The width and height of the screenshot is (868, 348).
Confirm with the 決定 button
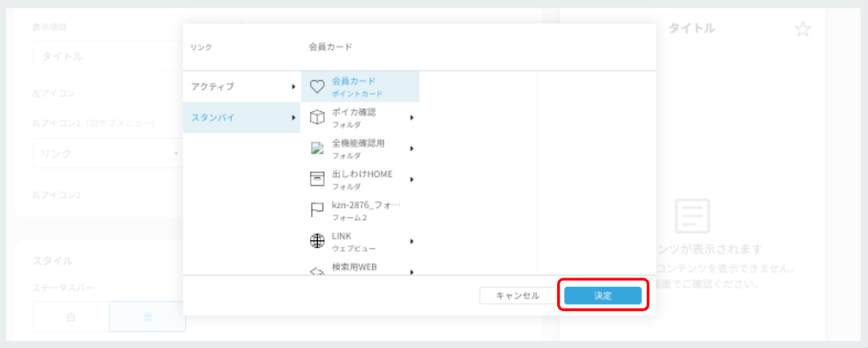(603, 295)
